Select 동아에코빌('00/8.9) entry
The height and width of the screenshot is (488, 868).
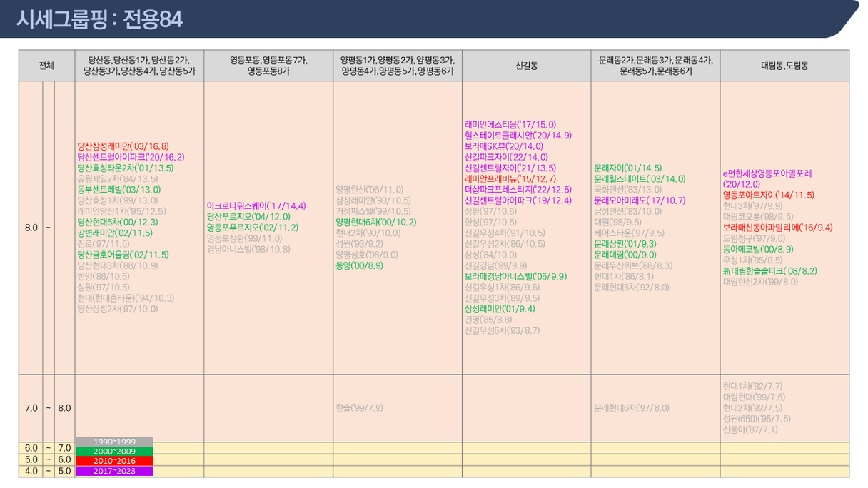757,249
